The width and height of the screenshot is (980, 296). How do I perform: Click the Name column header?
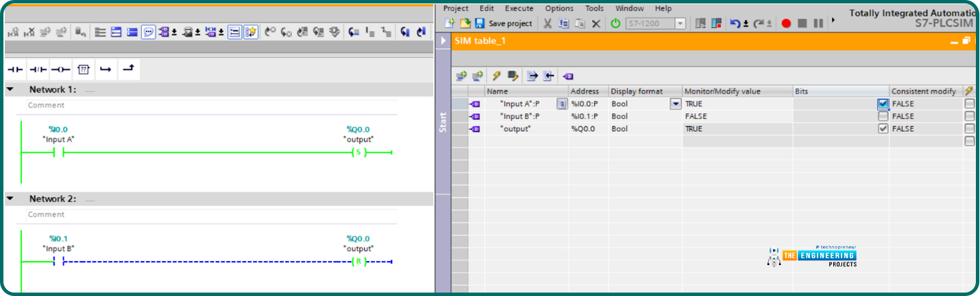(526, 91)
